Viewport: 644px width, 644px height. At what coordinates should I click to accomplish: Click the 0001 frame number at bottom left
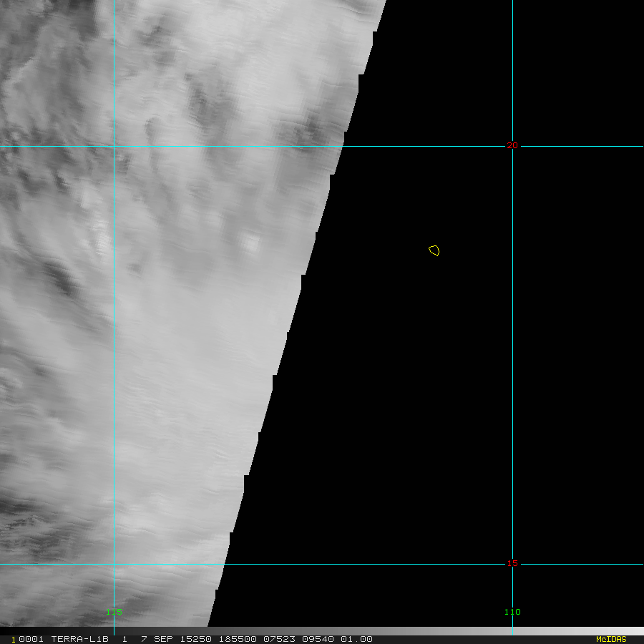(25, 639)
